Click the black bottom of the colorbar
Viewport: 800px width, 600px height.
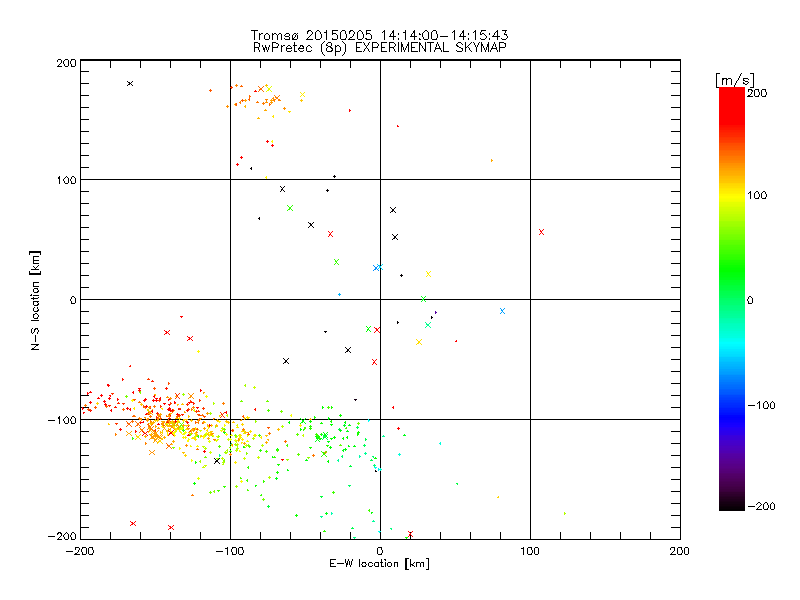click(x=732, y=504)
